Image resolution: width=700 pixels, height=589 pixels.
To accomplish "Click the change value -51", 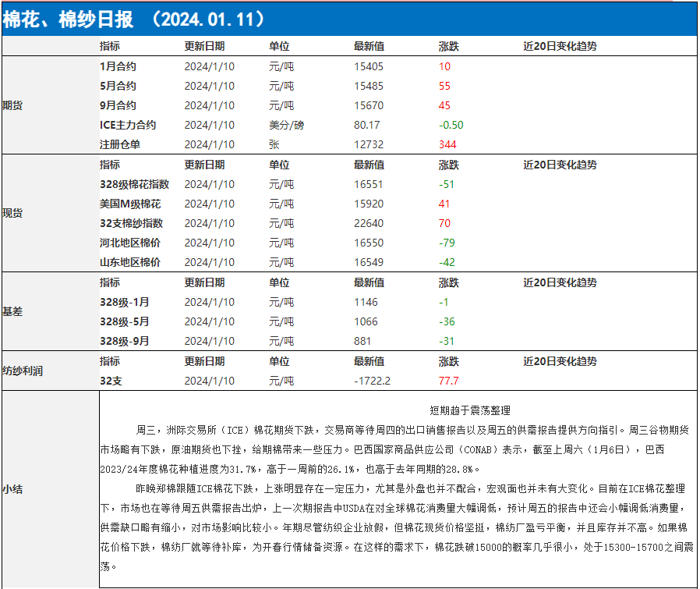I will tap(447, 185).
